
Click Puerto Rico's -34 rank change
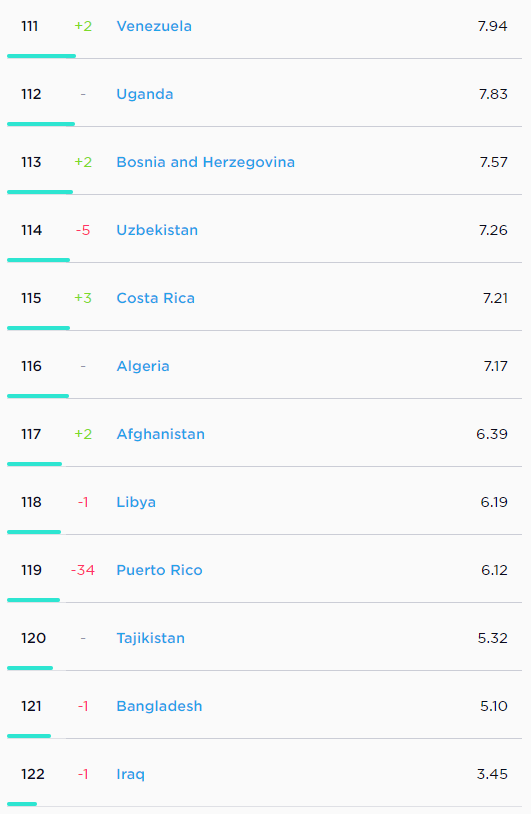pyautogui.click(x=83, y=570)
